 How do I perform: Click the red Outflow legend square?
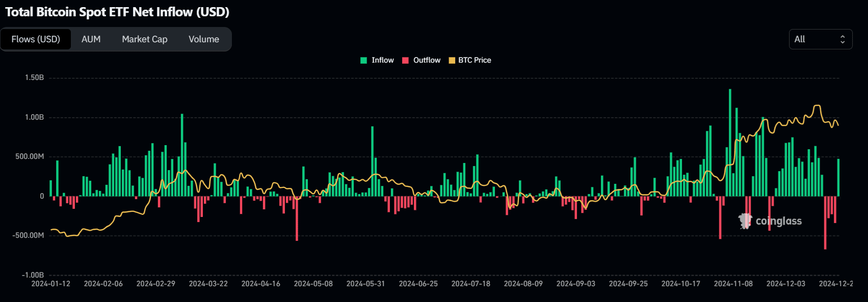click(405, 60)
